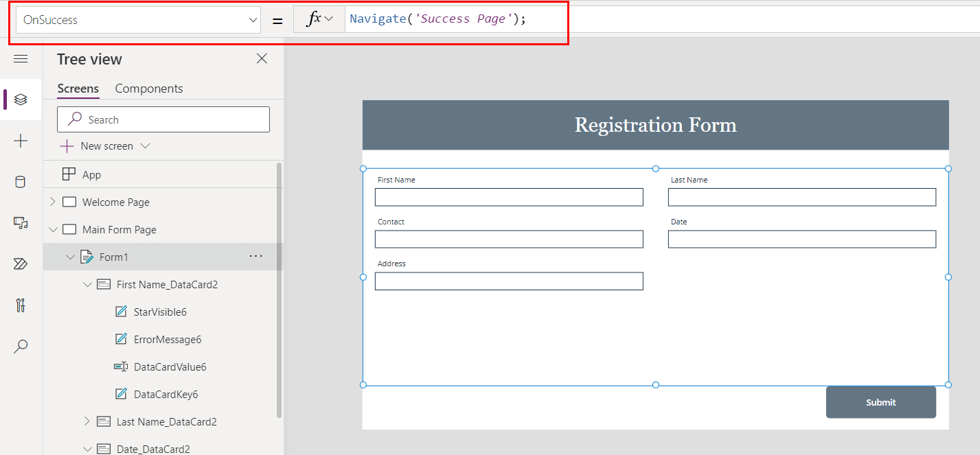Click inside the Tree view search box

163,119
